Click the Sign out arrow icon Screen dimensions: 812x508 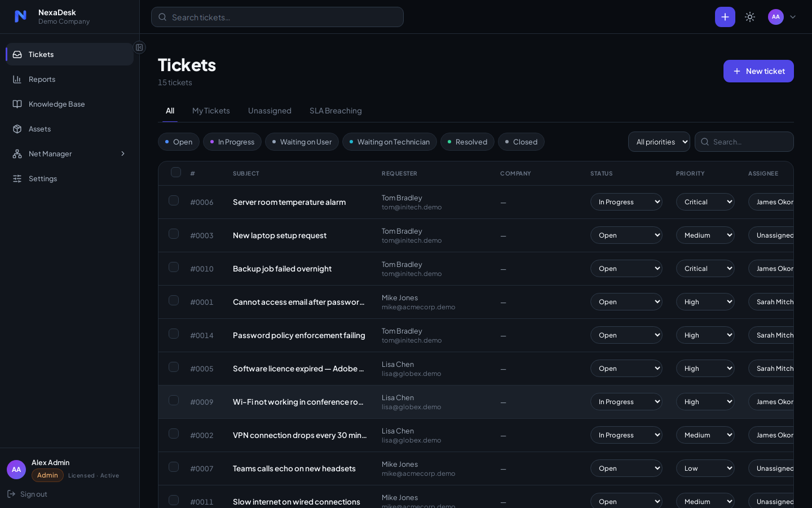[x=11, y=494]
